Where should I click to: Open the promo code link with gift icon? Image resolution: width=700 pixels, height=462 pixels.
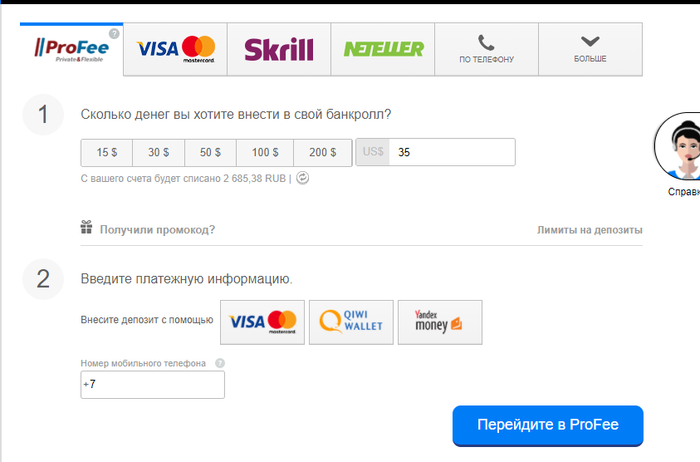coord(148,229)
